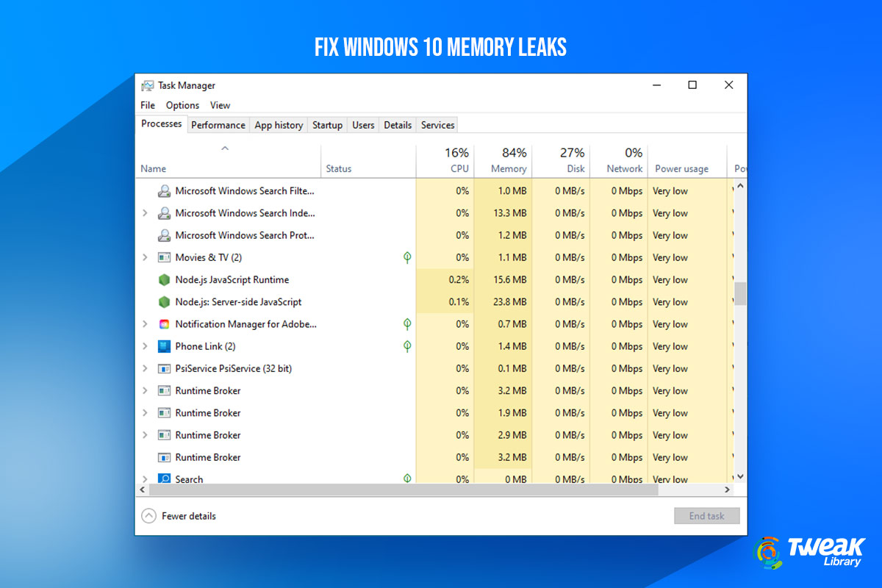The width and height of the screenshot is (882, 588).
Task: Expand the Phone Link (2) process group
Action: click(x=145, y=346)
